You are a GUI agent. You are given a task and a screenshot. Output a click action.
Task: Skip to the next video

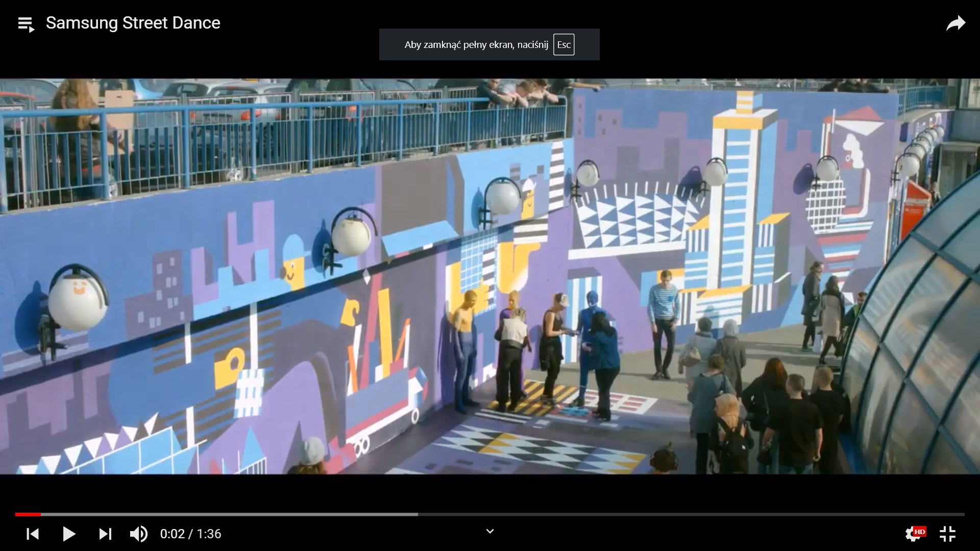[105, 534]
